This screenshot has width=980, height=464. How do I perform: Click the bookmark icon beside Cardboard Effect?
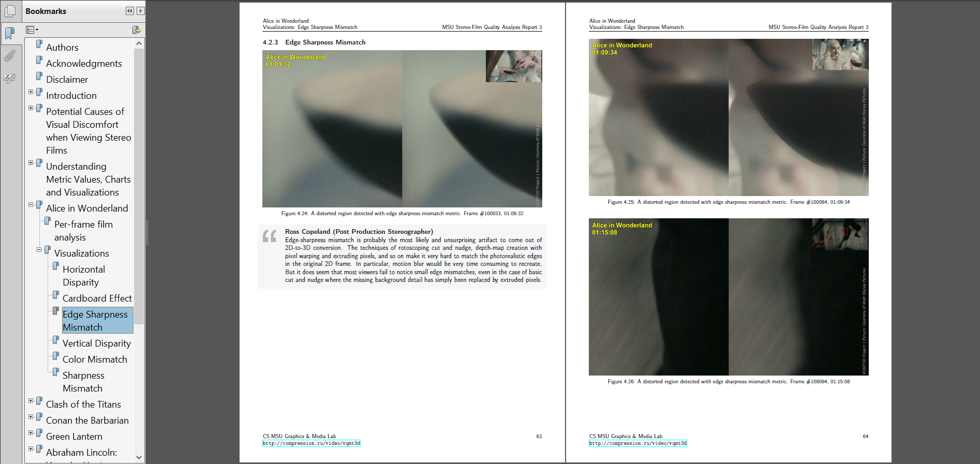pos(56,295)
